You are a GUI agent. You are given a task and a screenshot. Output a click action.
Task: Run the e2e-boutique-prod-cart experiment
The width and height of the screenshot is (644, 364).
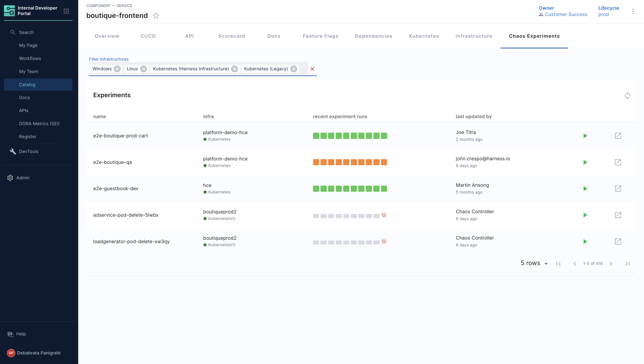585,136
